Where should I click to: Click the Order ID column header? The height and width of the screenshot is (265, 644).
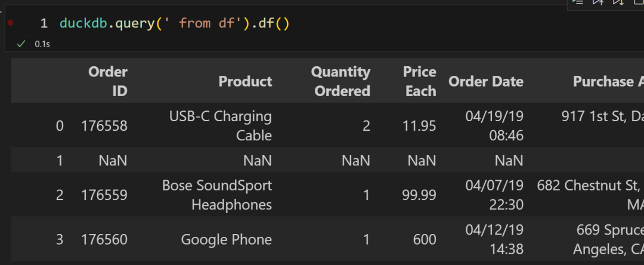click(x=107, y=81)
